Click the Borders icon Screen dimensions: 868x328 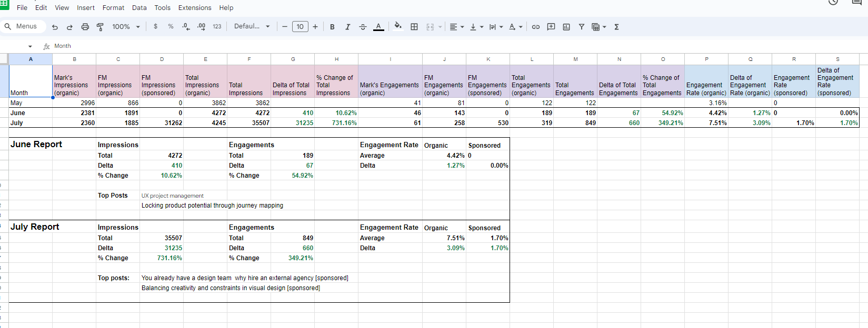coord(414,27)
